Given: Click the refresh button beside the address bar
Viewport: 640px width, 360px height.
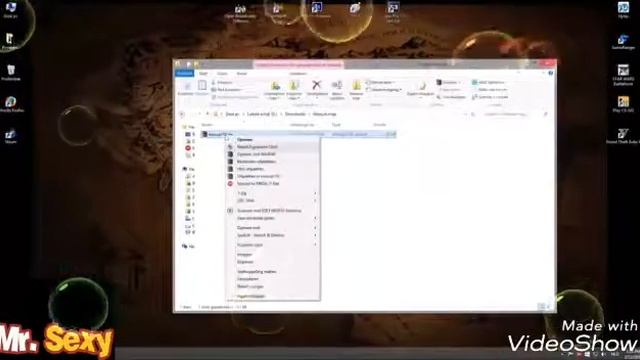Looking at the screenshot, I should tap(473, 114).
